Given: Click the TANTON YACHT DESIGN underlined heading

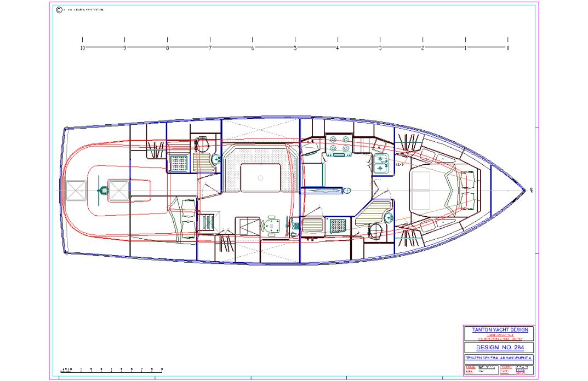Looking at the screenshot, I should 499,330.
